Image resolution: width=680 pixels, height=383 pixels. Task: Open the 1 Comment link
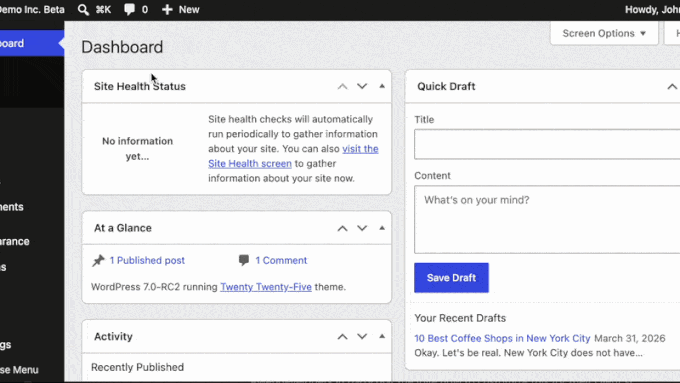click(x=281, y=260)
